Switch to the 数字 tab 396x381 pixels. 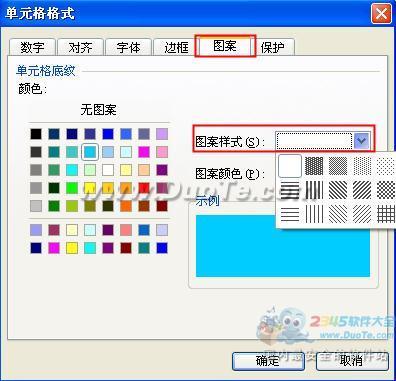(32, 47)
